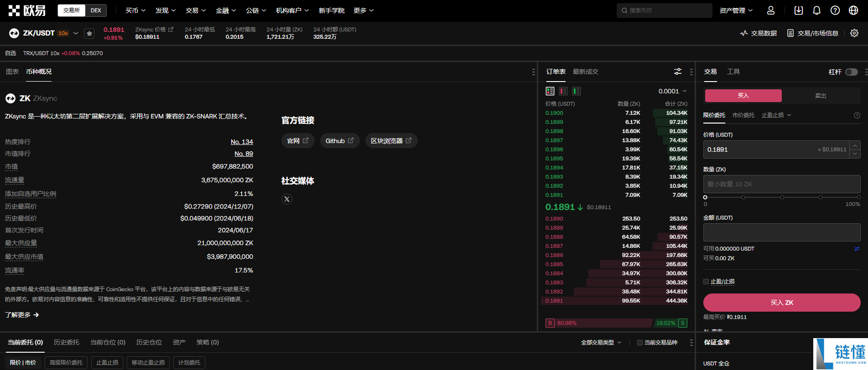Enable the 止盈/止损 checkbox
The width and height of the screenshot is (868, 370).
point(706,282)
